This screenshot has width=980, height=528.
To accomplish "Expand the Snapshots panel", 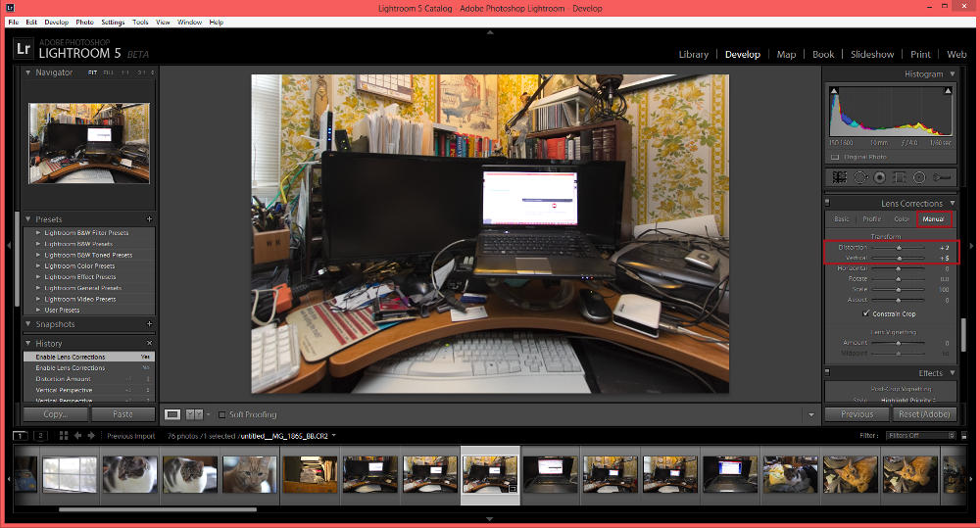I will [x=28, y=324].
